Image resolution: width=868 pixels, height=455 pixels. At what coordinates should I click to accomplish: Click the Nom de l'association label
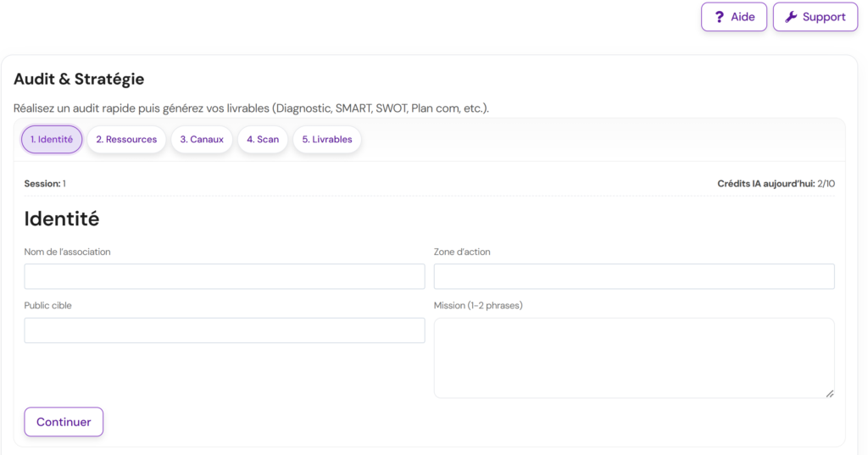67,252
